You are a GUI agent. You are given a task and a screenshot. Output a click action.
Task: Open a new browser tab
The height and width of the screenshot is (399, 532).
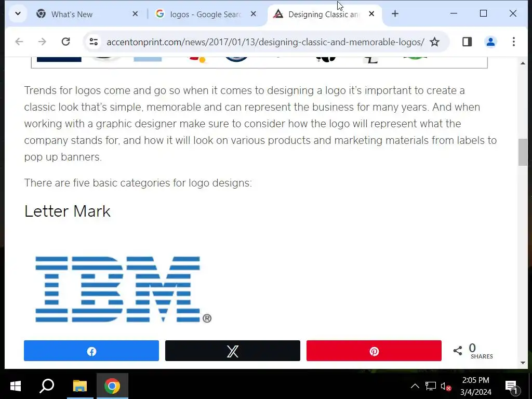(395, 14)
